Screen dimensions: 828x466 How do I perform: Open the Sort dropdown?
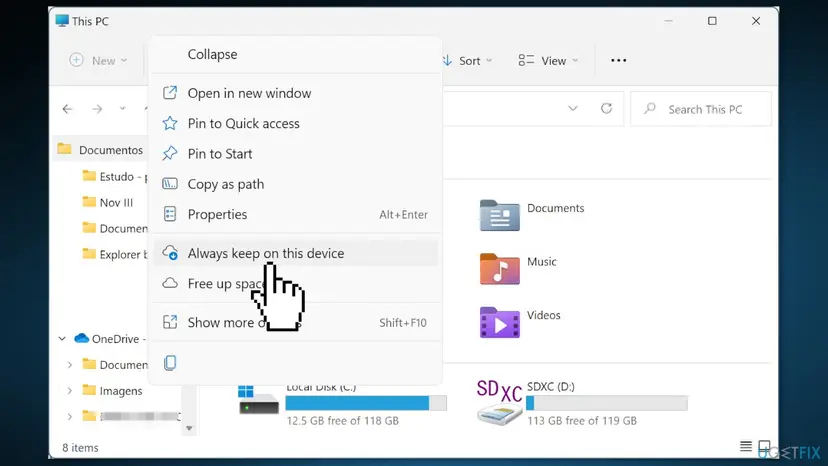pyautogui.click(x=468, y=61)
